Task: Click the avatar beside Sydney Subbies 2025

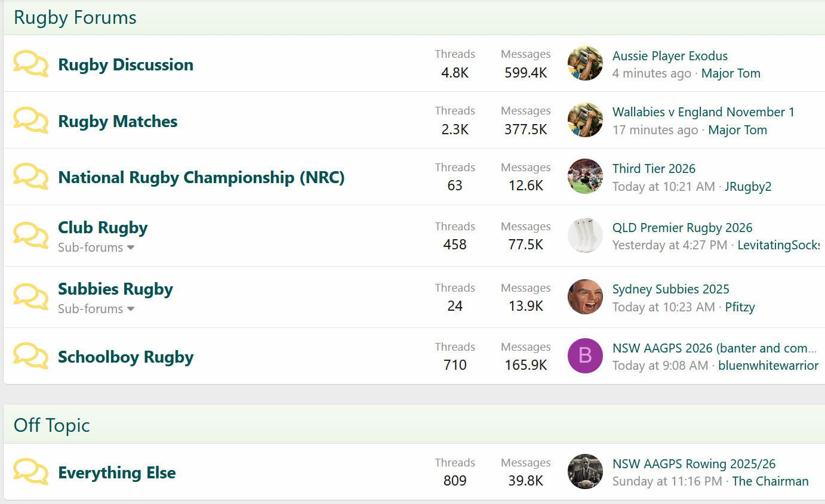Action: [x=585, y=297]
